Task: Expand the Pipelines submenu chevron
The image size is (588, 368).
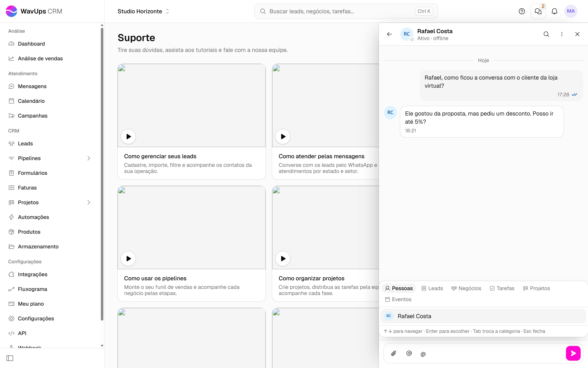Action: point(89,158)
